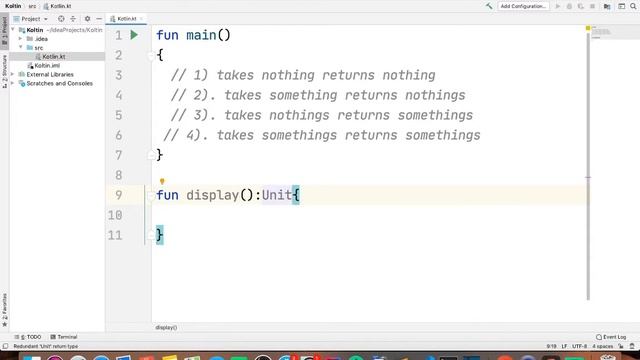Click fold end marker at line 7

pyautogui.click(x=151, y=155)
